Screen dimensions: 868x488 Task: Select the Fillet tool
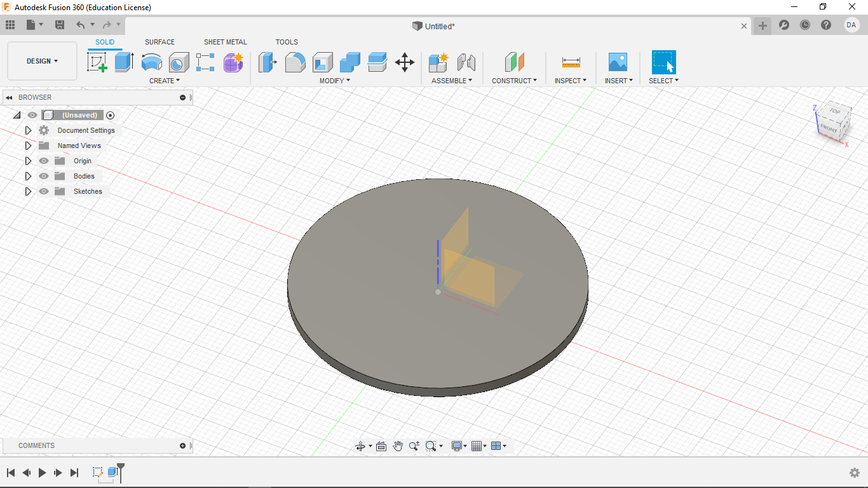(295, 62)
